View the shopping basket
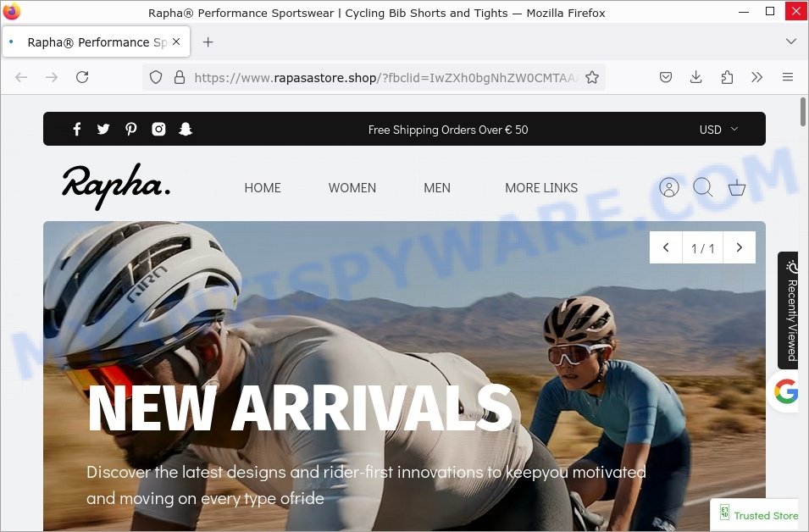809x532 pixels. (736, 187)
